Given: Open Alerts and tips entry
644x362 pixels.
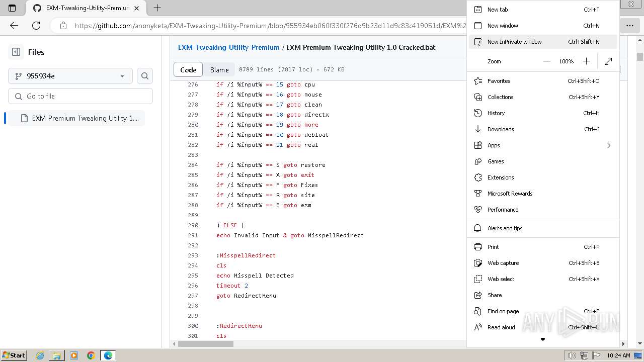Looking at the screenshot, I should 543,228.
